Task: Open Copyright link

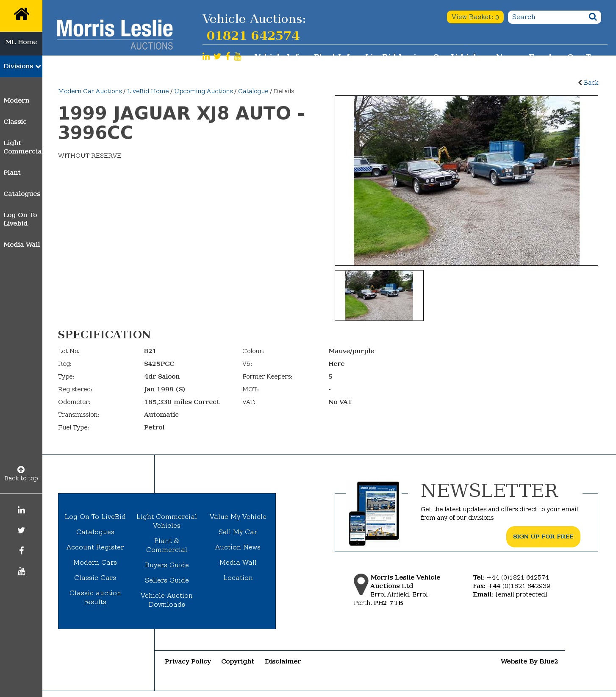Action: coord(238,661)
